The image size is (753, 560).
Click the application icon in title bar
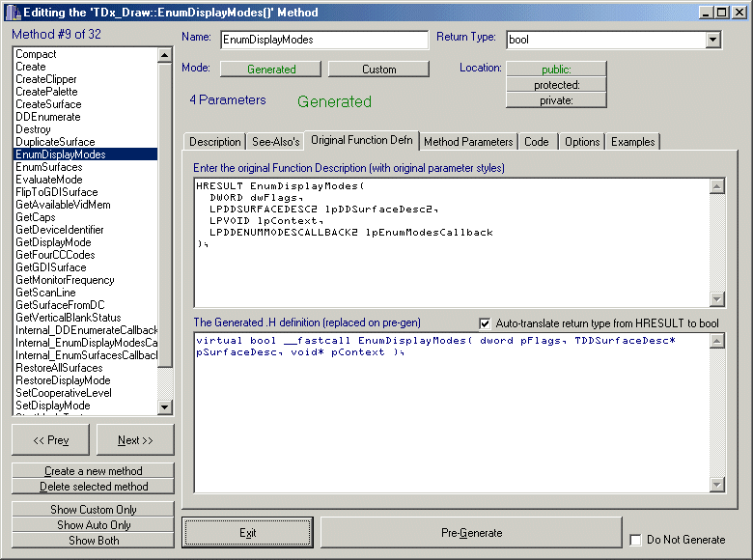(x=10, y=11)
